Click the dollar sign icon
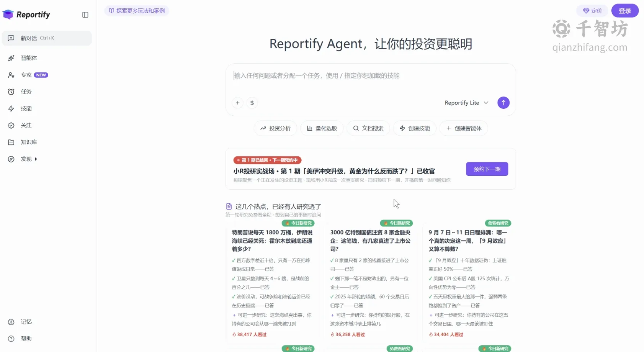 click(252, 103)
